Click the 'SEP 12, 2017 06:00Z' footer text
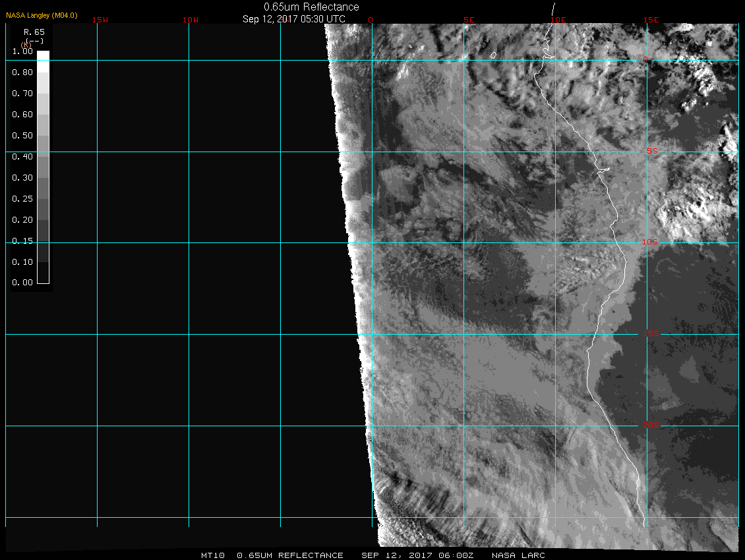The image size is (745, 560). (x=417, y=555)
